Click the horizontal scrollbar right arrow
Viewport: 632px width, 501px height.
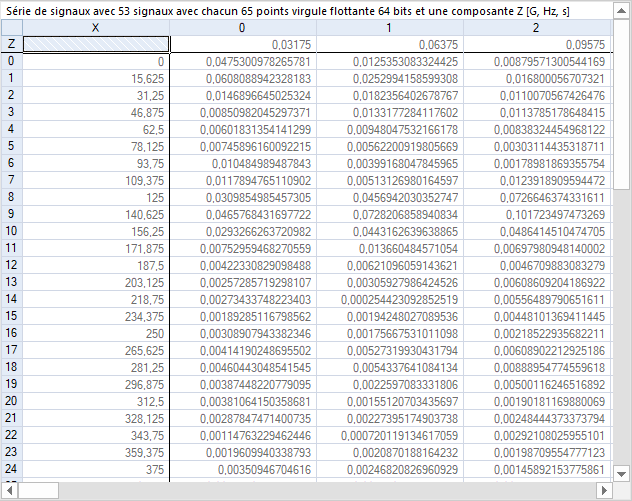(x=604, y=491)
